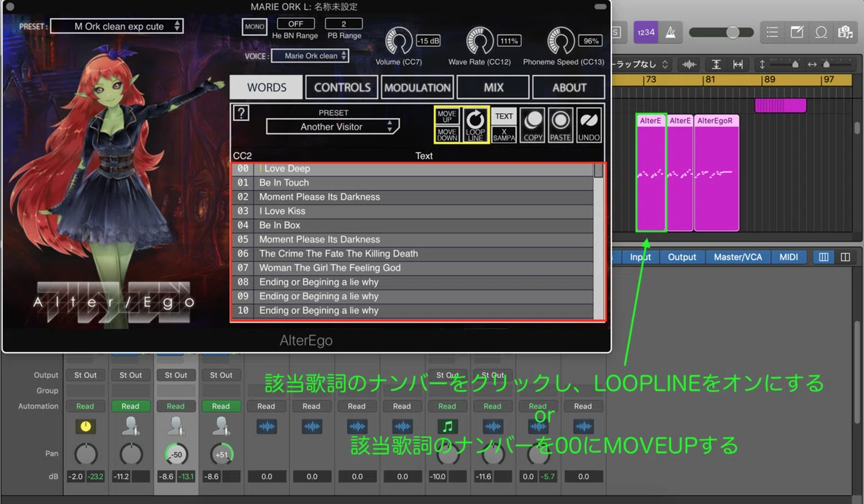Screen dimensions: 864x504
Task: Click the lyric list scrollbar thumb
Action: [x=598, y=171]
